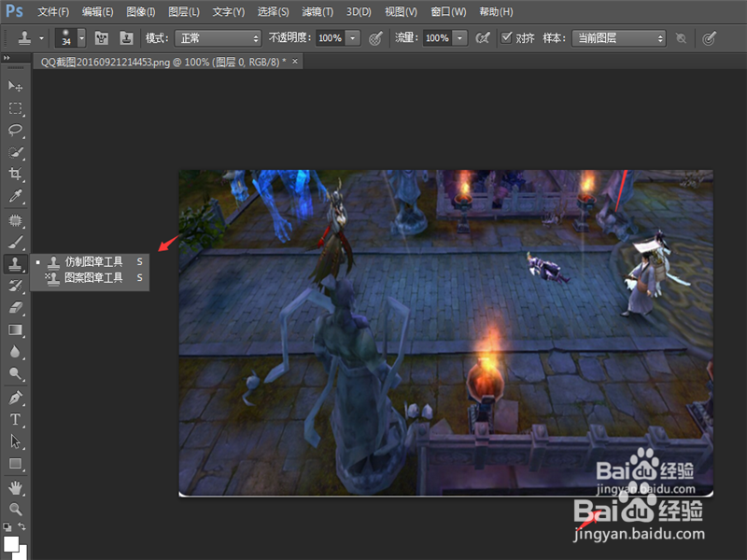Select the Gradient tool
Viewport: 747px width, 560px height.
(15, 330)
